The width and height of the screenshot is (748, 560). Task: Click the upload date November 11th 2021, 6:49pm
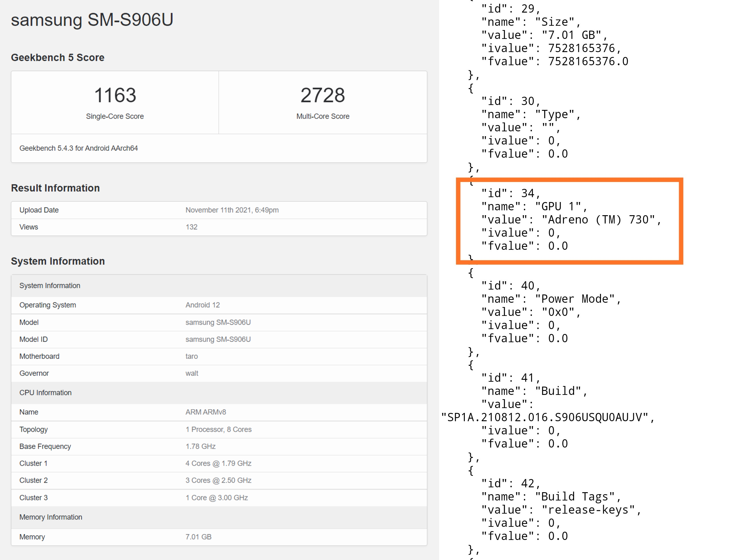[232, 210]
